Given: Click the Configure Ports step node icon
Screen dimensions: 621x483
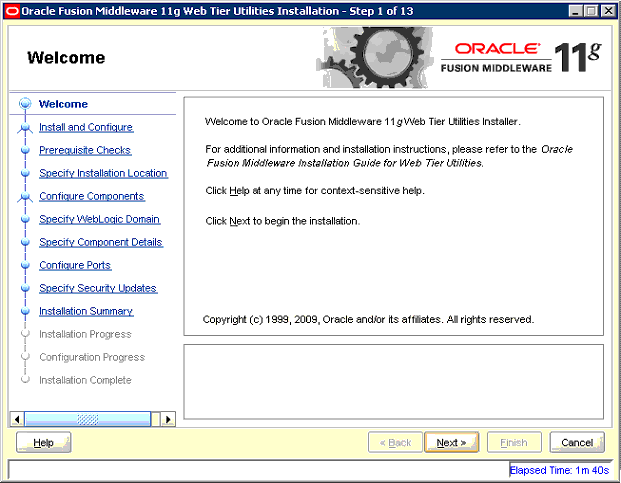Looking at the screenshot, I should 25,265.
